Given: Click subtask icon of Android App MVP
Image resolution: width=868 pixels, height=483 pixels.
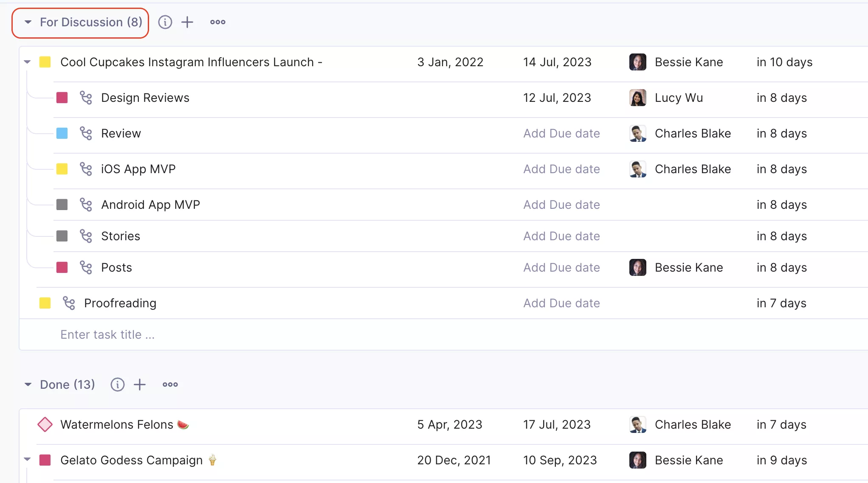Looking at the screenshot, I should pos(86,205).
